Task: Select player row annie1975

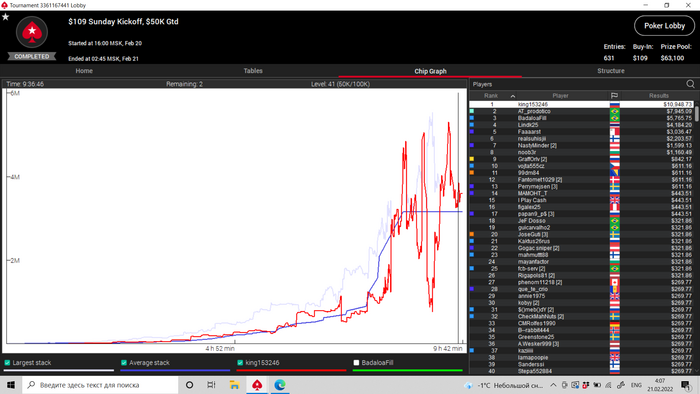Action: (x=582, y=296)
